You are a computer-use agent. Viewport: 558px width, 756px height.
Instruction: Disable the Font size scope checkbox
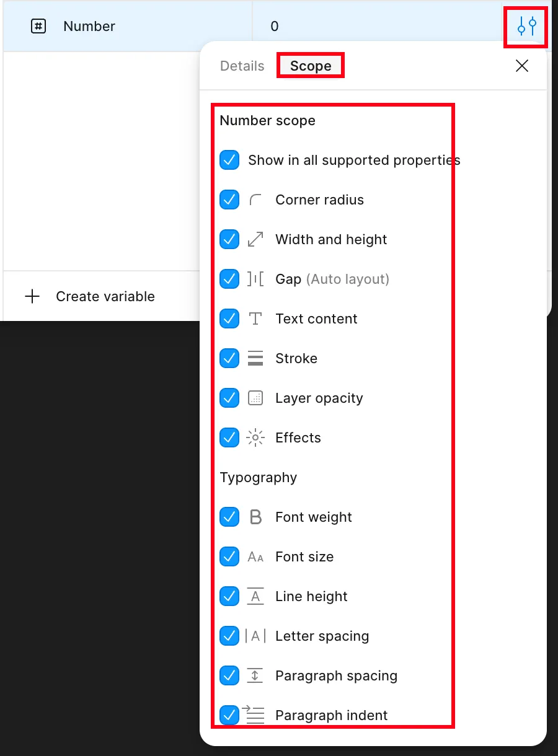pyautogui.click(x=229, y=557)
